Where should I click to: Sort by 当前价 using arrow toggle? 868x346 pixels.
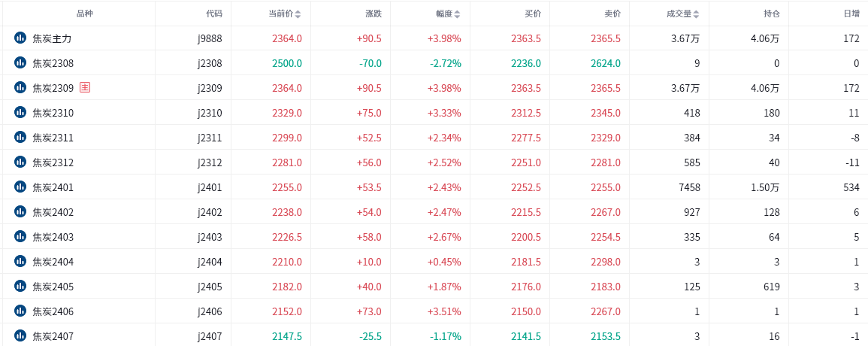[x=298, y=14]
